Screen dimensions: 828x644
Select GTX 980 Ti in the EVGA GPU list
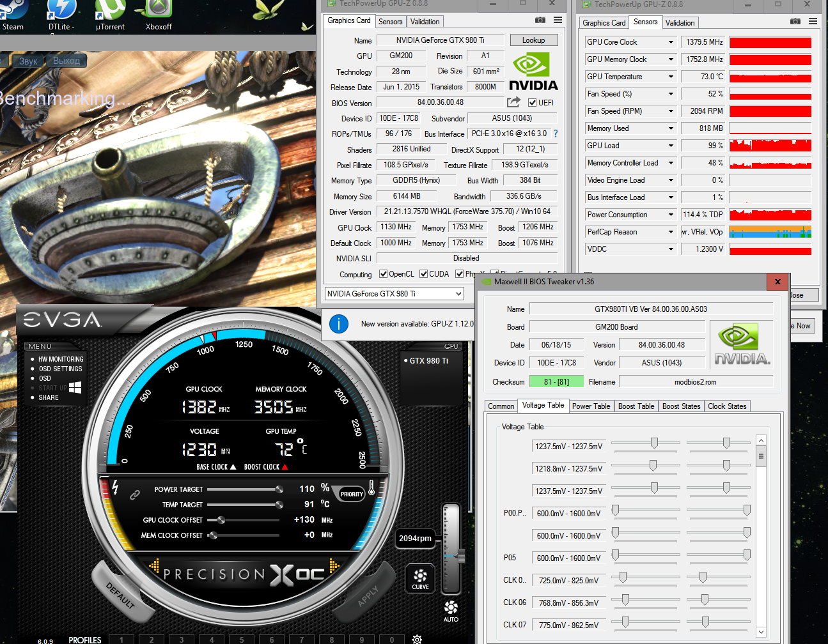tap(429, 361)
